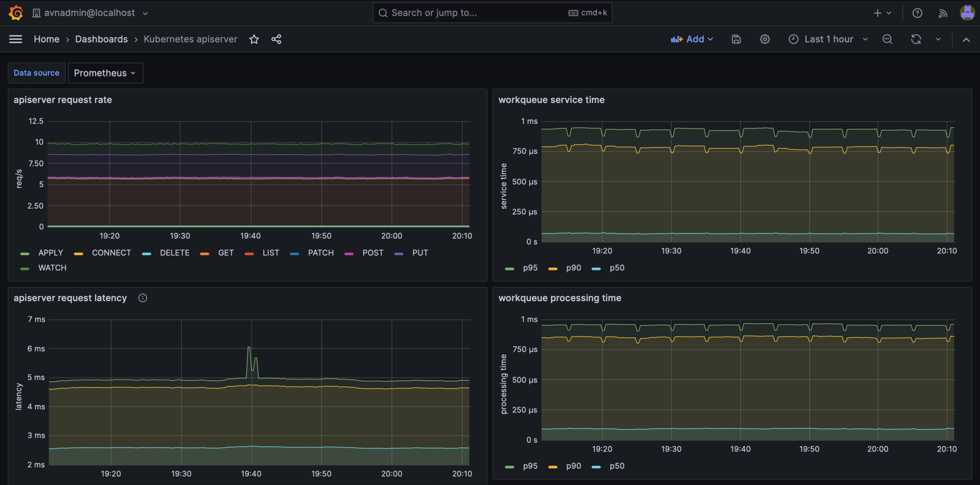Select Home from the breadcrumb
Screen dimensions: 980x485
[46, 39]
